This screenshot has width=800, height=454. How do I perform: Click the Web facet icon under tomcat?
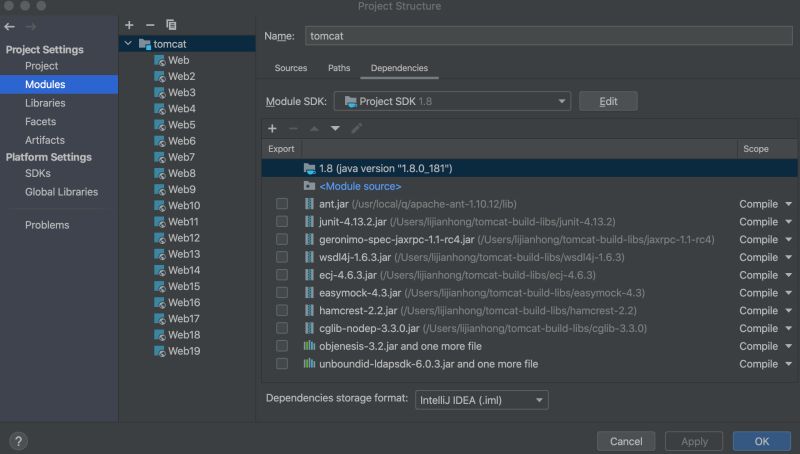(x=160, y=60)
